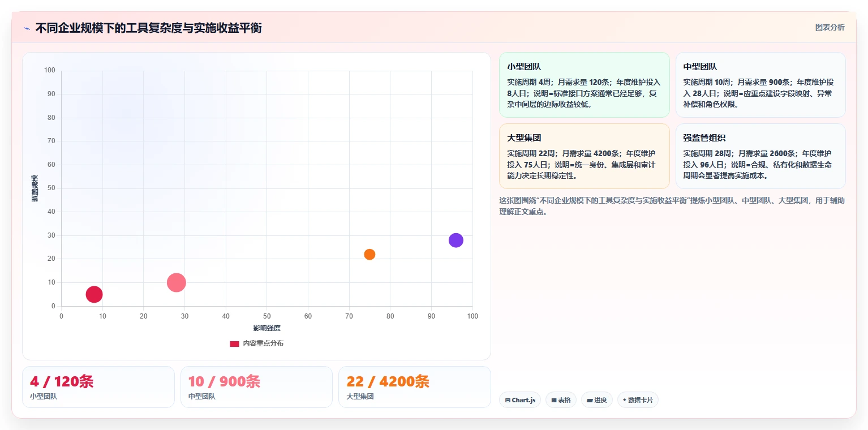Open the 小型团队 info card

click(584, 85)
